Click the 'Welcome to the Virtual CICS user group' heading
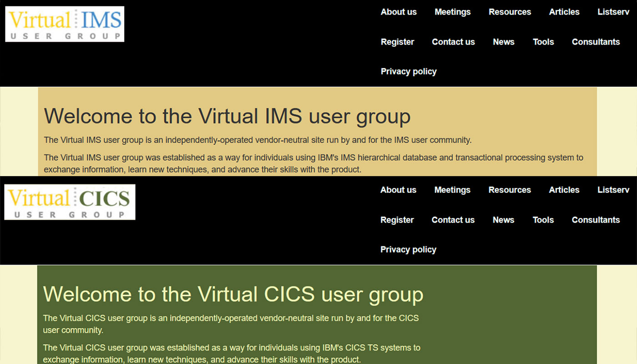The width and height of the screenshot is (637, 364). pyautogui.click(x=233, y=294)
